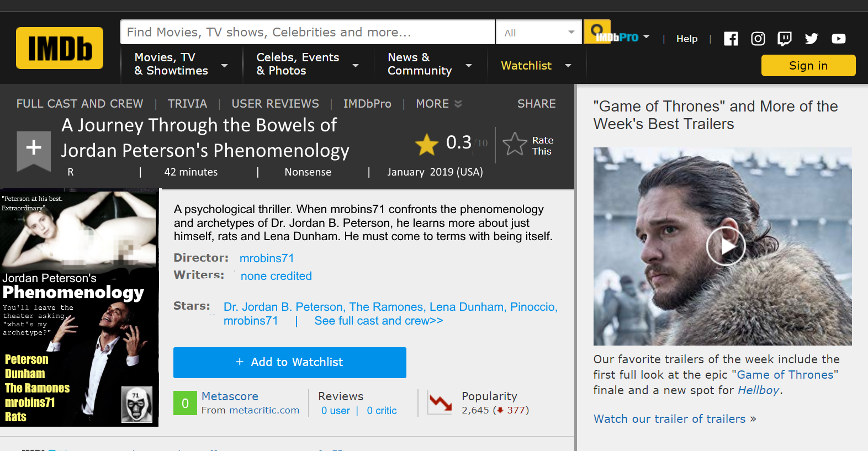This screenshot has height=451, width=868.
Task: Click the yellow Sign in button
Action: point(808,66)
